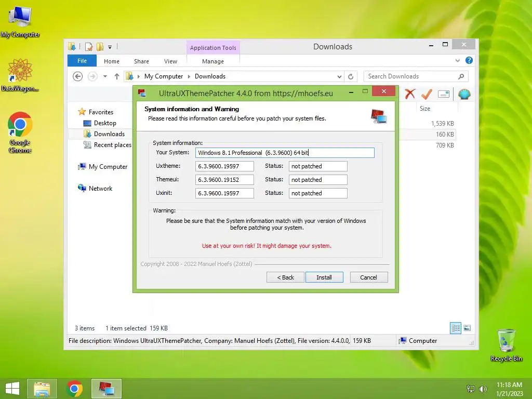Click Downloads in the address breadcrumb
This screenshot has width=532, height=399.
point(210,76)
